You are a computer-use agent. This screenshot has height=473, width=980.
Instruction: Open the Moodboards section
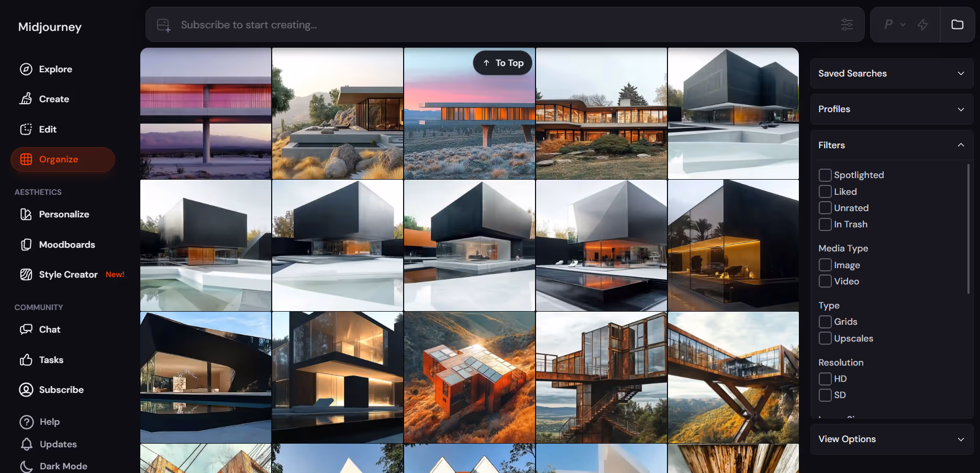click(67, 245)
